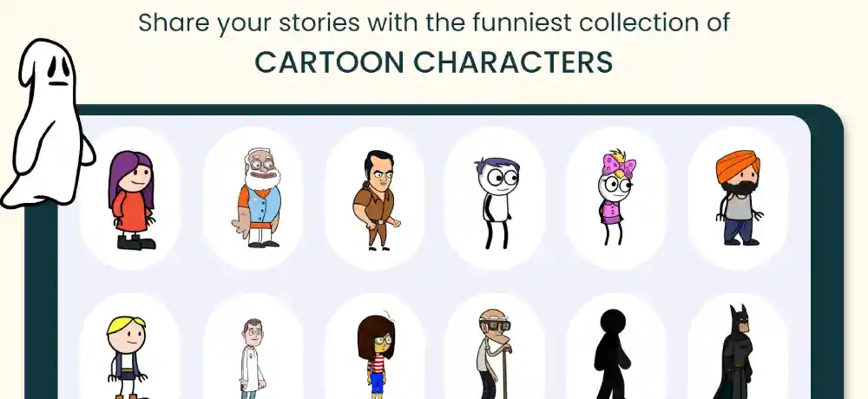Select the big-eyed stick figure with purple hair
The width and height of the screenshot is (868, 399).
496,203
